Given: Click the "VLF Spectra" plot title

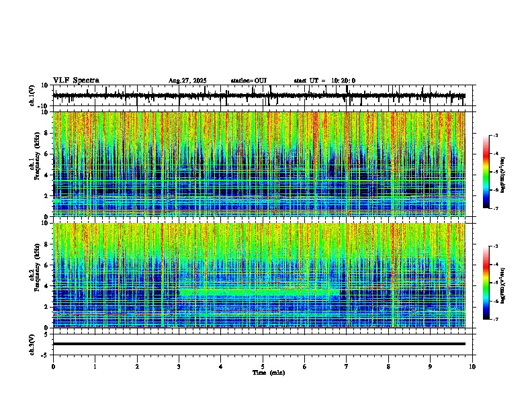Looking at the screenshot, I should [x=76, y=81].
